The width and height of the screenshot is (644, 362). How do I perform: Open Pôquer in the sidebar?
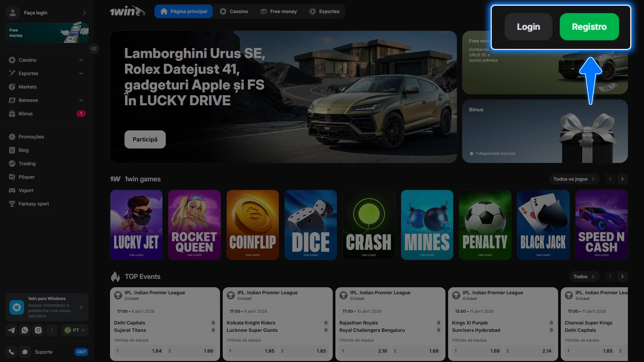[x=47, y=177]
